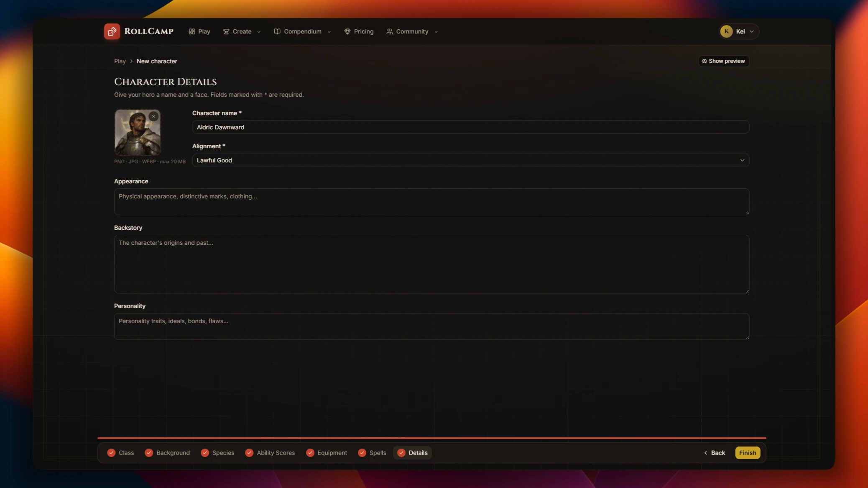Click the RollCamp logo icon

pyautogui.click(x=112, y=31)
